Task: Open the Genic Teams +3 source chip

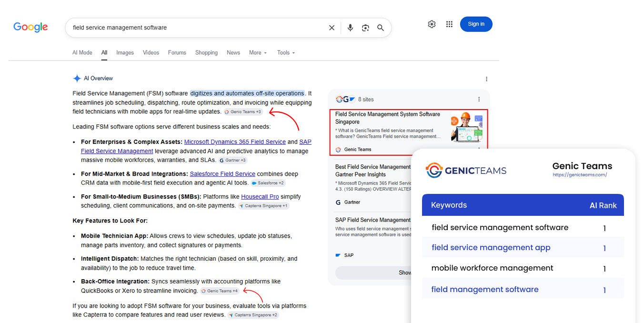Action: [x=243, y=112]
